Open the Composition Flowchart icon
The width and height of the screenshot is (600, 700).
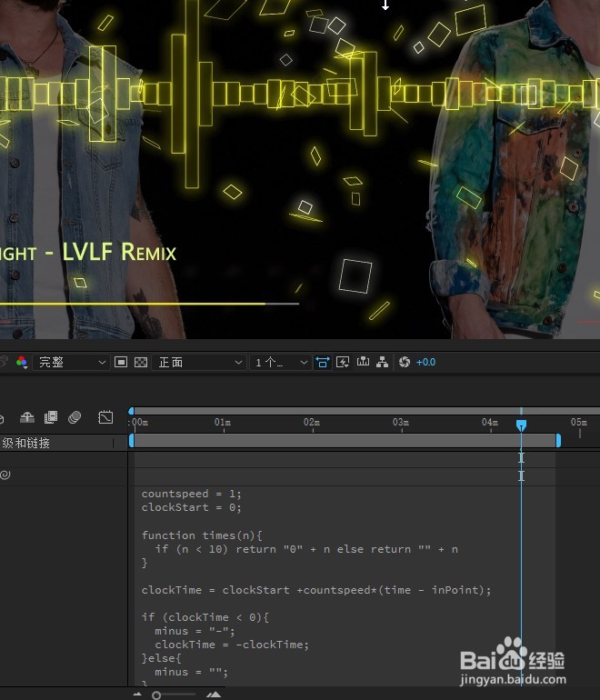coord(382,362)
